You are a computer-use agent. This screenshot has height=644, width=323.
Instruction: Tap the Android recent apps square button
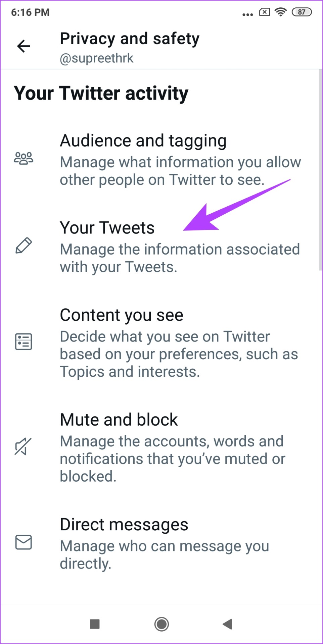[x=95, y=624]
